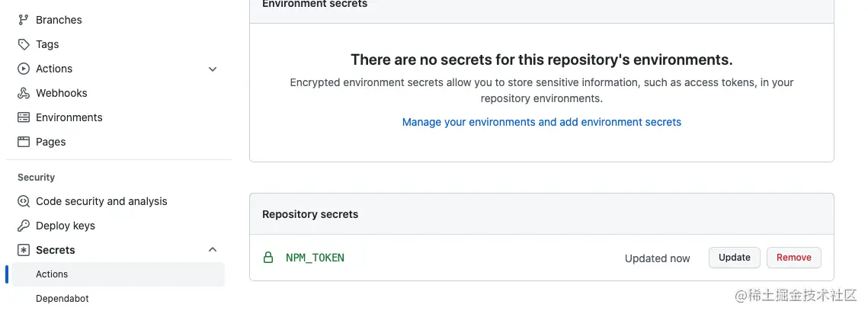
Task: Expand the Actions settings chevron
Action: coord(213,69)
